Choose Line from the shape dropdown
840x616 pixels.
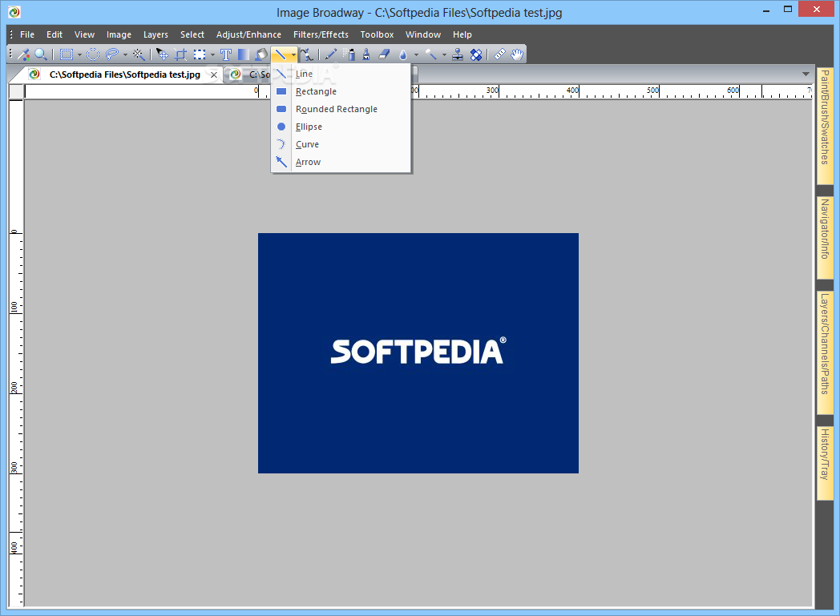(x=341, y=74)
